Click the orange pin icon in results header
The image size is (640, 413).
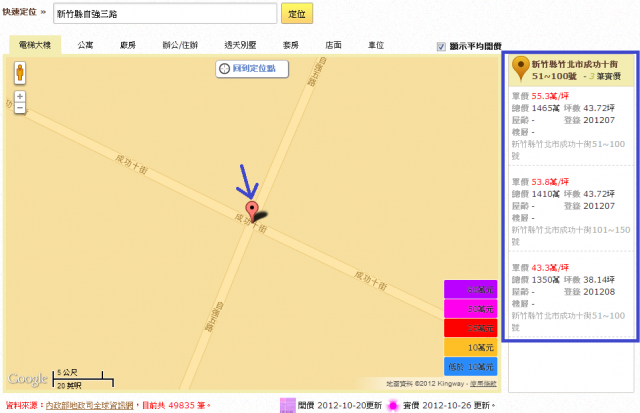[520, 68]
